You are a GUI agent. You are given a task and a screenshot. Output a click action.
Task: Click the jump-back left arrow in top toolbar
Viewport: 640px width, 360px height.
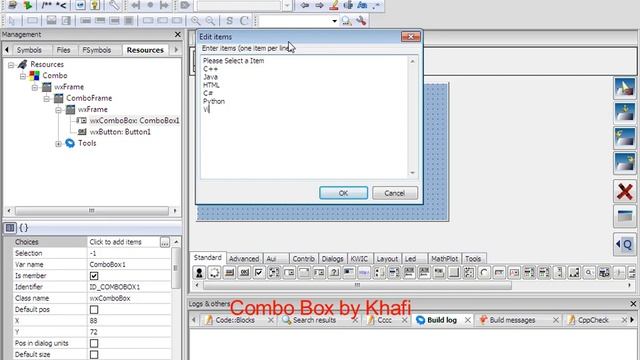(304, 5)
